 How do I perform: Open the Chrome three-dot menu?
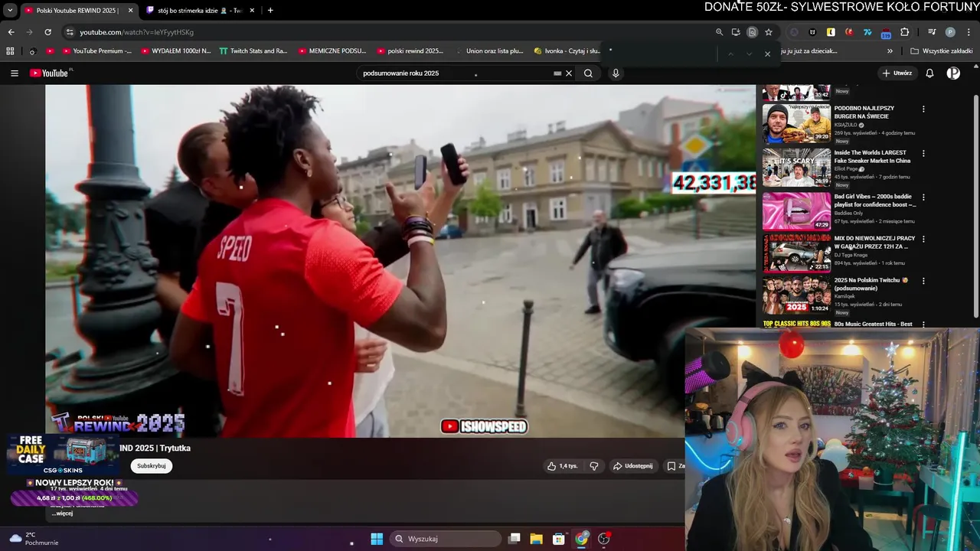tap(969, 32)
